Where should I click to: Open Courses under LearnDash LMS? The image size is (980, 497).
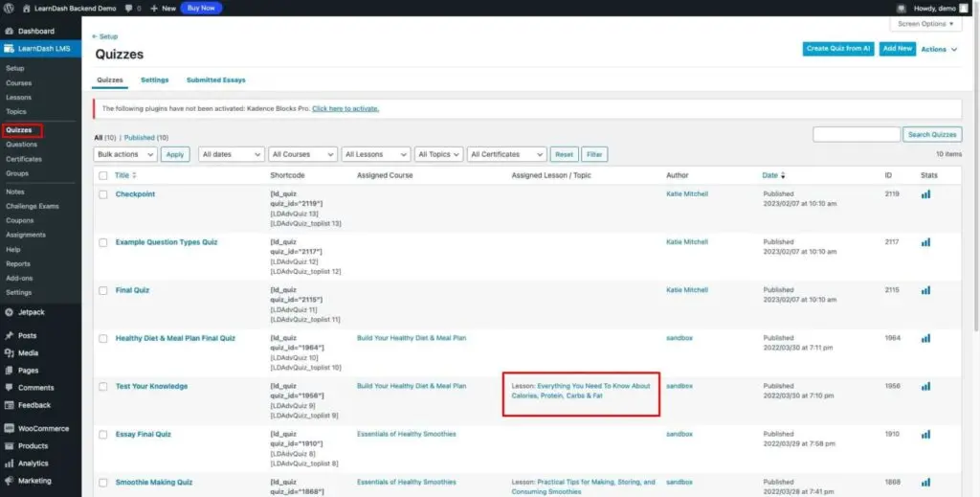coord(19,83)
